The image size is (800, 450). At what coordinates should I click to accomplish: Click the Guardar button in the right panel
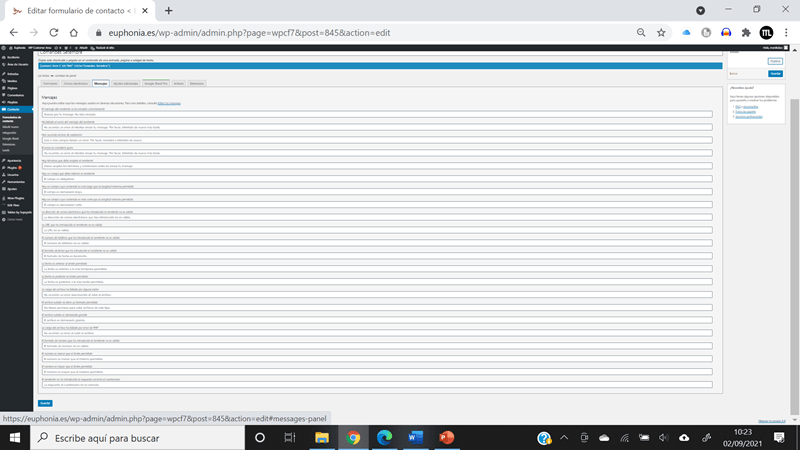[x=776, y=74]
